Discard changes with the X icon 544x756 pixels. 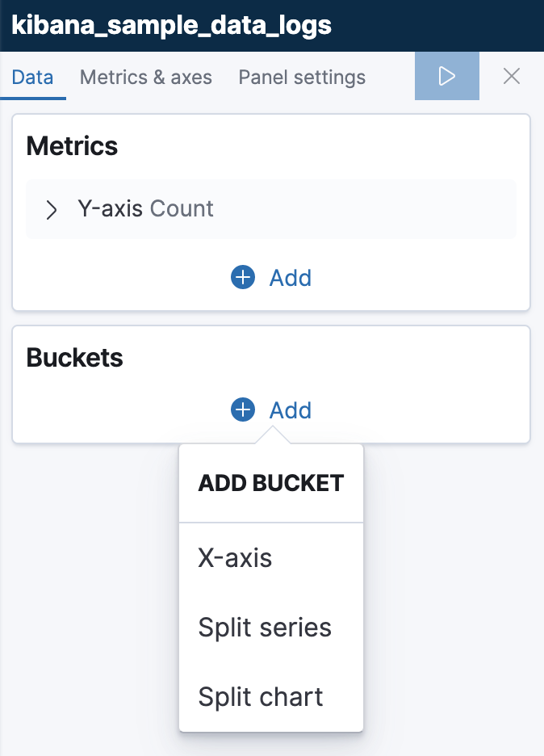point(511,77)
